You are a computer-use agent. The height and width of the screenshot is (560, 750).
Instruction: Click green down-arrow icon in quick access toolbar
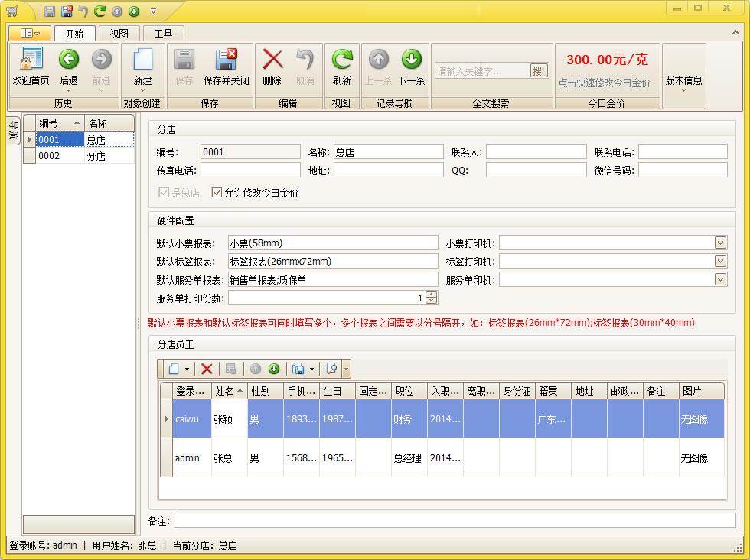135,11
